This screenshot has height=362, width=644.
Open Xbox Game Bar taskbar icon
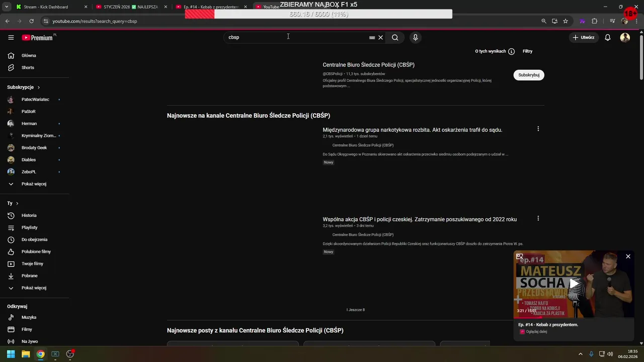pyautogui.click(x=55, y=354)
